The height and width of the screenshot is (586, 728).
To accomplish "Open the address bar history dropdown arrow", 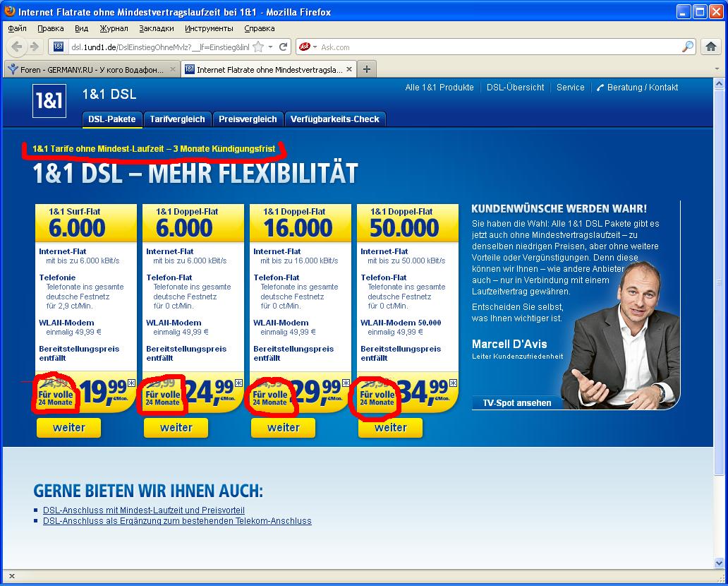I will [270, 47].
